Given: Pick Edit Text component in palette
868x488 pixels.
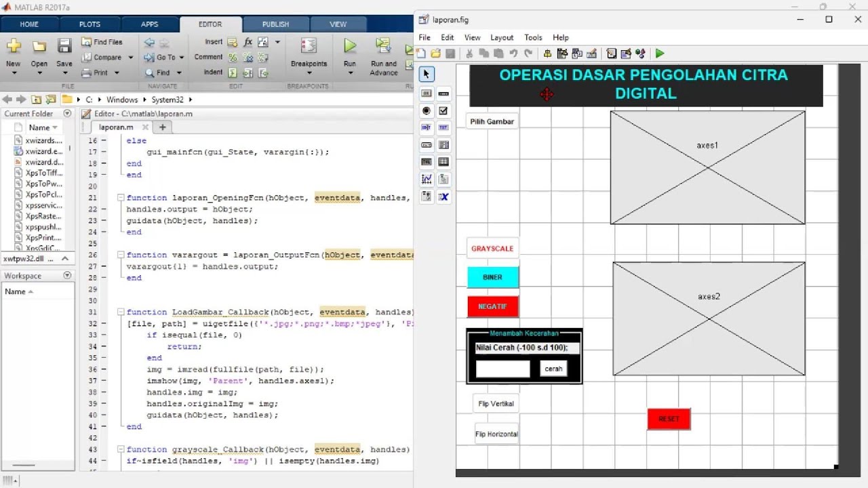Looking at the screenshot, I should tap(427, 127).
